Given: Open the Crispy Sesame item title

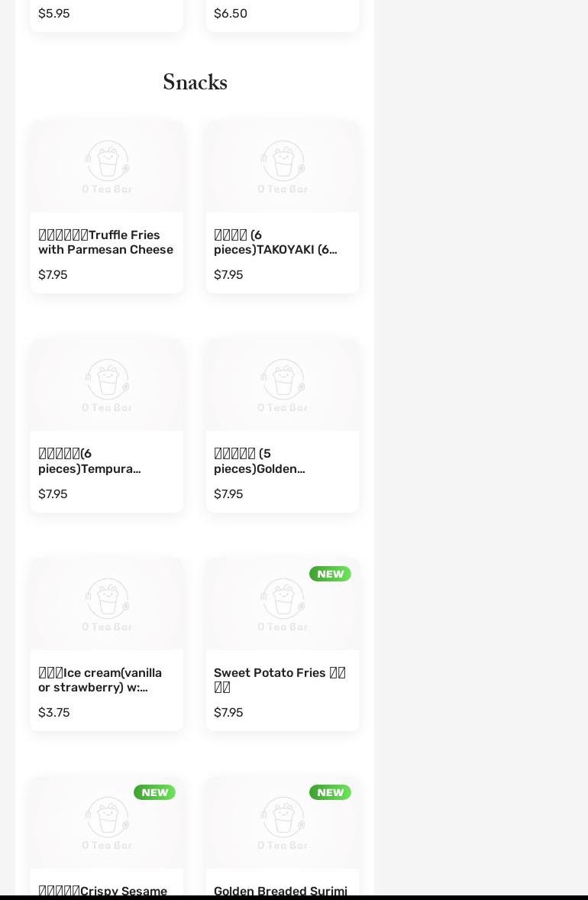Looking at the screenshot, I should point(103,891).
